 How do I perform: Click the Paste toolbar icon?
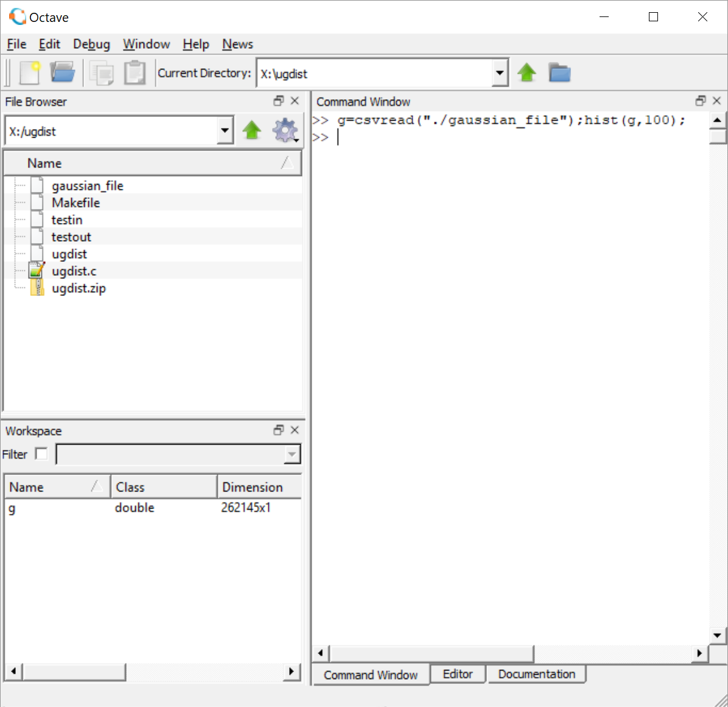tap(134, 72)
